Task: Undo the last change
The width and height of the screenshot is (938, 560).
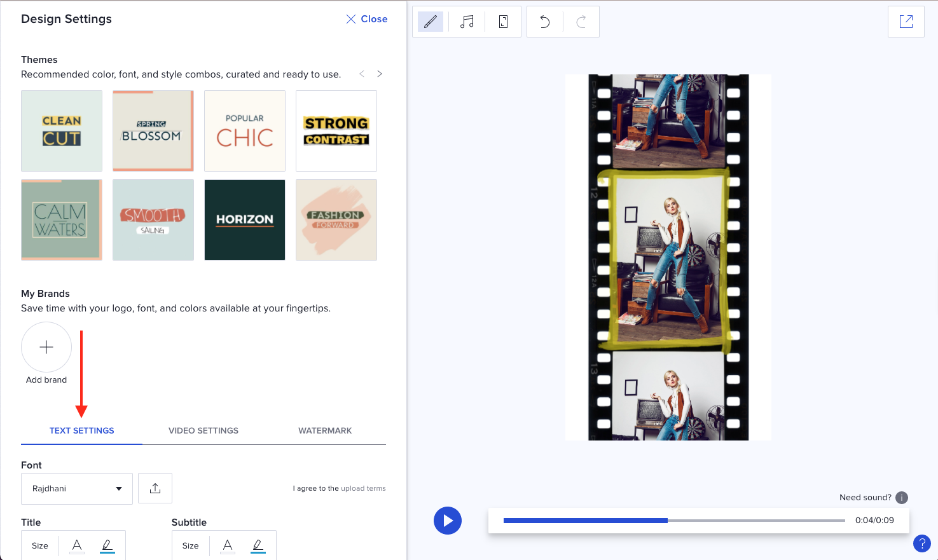Action: coord(545,22)
